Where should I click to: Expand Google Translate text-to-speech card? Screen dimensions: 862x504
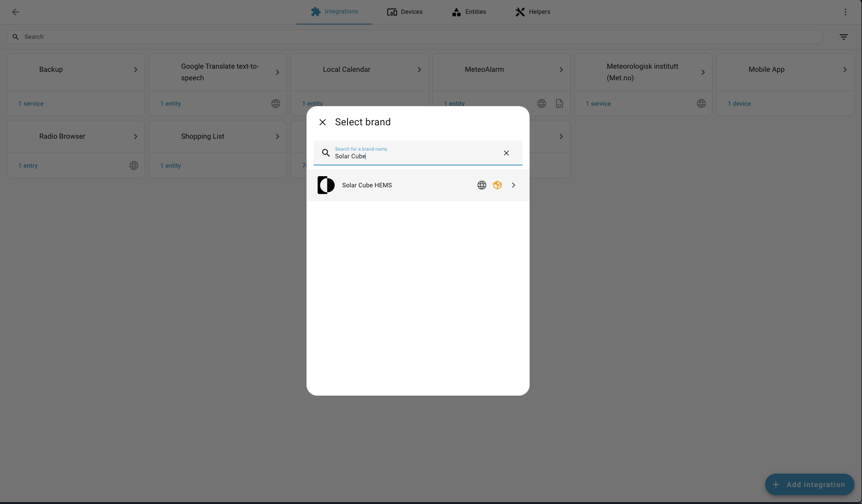point(278,72)
